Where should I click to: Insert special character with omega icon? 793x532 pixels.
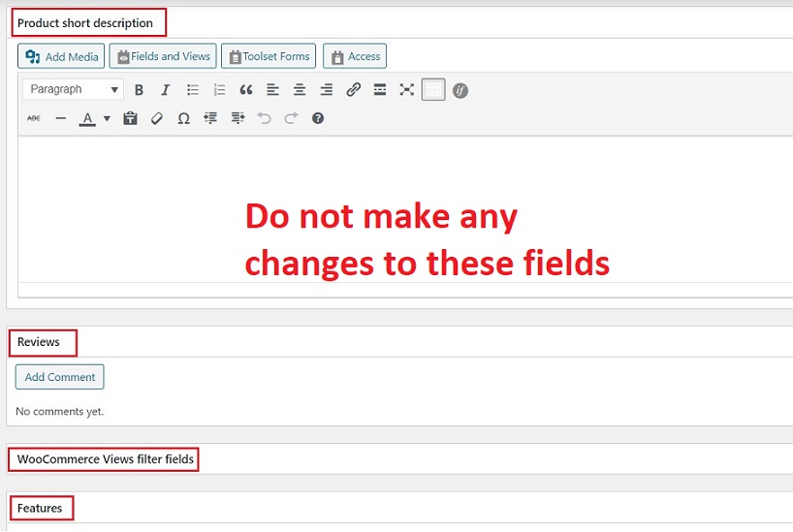pos(183,118)
